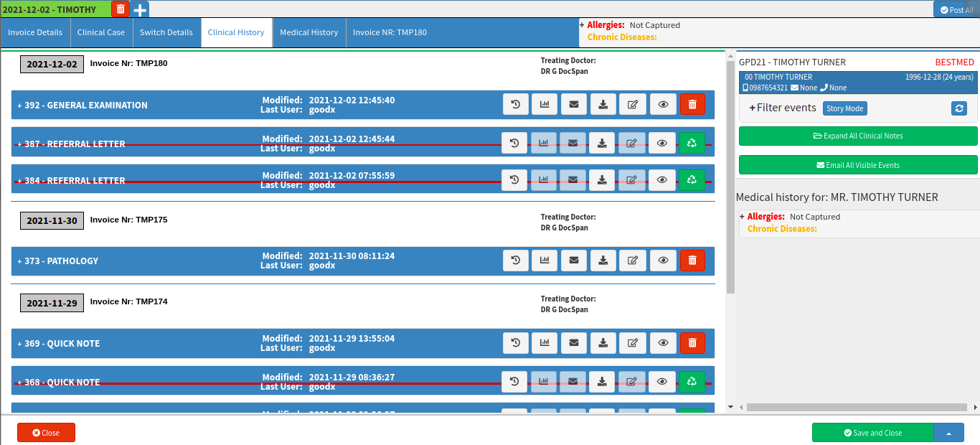Click Expand All Clinical Notes button
The width and height of the screenshot is (980, 445).
click(x=858, y=136)
